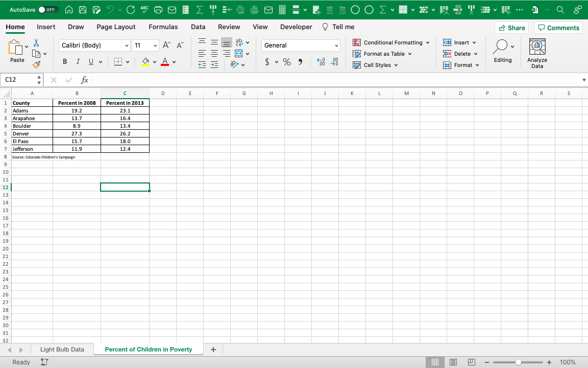Apply currency dollar format
588x368 pixels.
click(267, 62)
